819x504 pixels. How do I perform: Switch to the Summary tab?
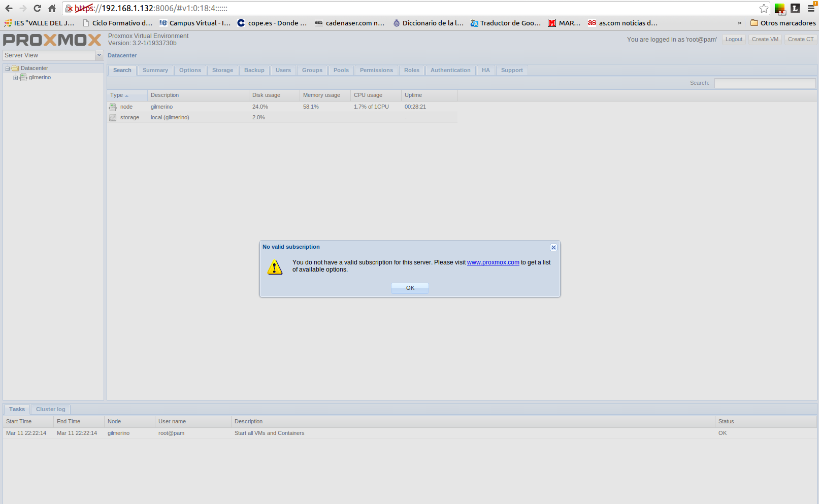155,70
